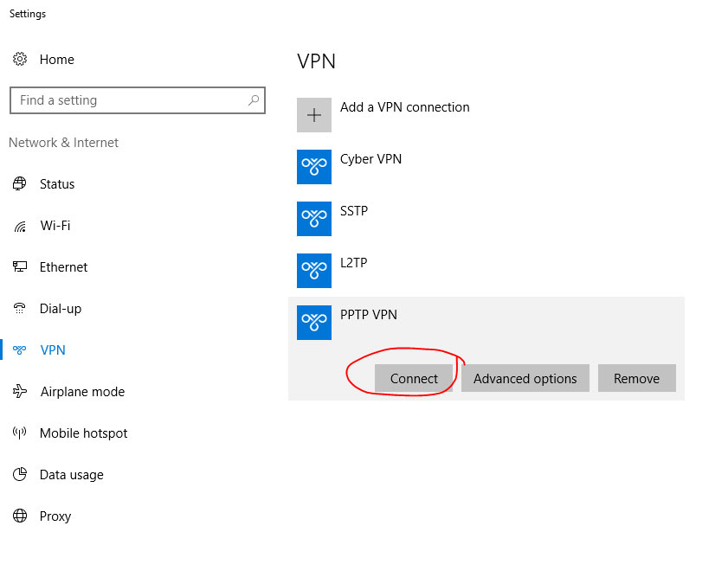Select the SSTP connection icon

point(314,219)
